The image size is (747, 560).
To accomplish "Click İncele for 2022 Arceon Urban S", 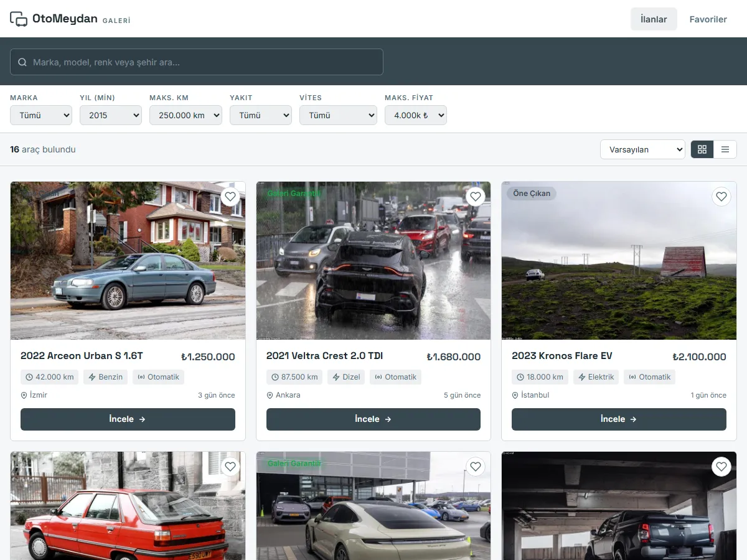I will (x=128, y=419).
